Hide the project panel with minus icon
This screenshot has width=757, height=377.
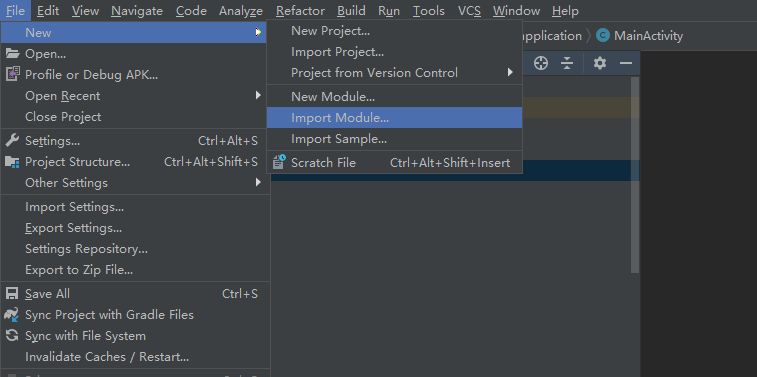[x=626, y=63]
